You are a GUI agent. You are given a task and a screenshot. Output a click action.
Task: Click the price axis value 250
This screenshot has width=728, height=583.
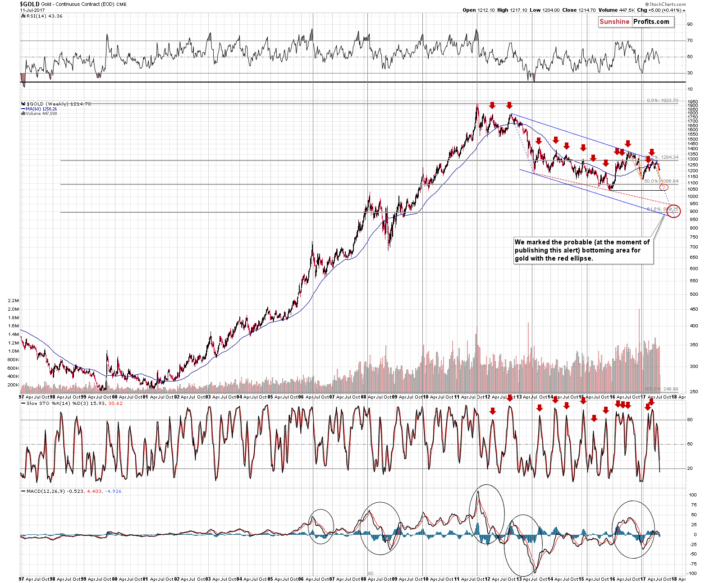pos(694,392)
